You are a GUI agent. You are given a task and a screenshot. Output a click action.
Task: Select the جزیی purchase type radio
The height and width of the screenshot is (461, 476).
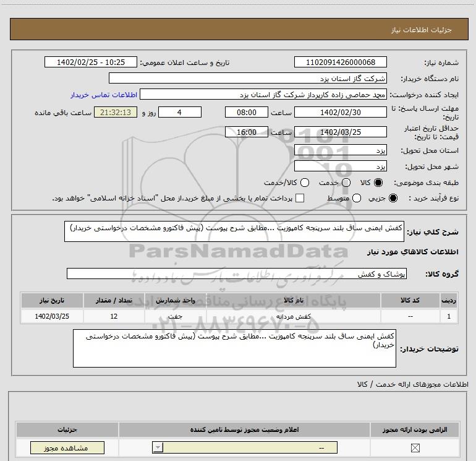pyautogui.click(x=393, y=198)
